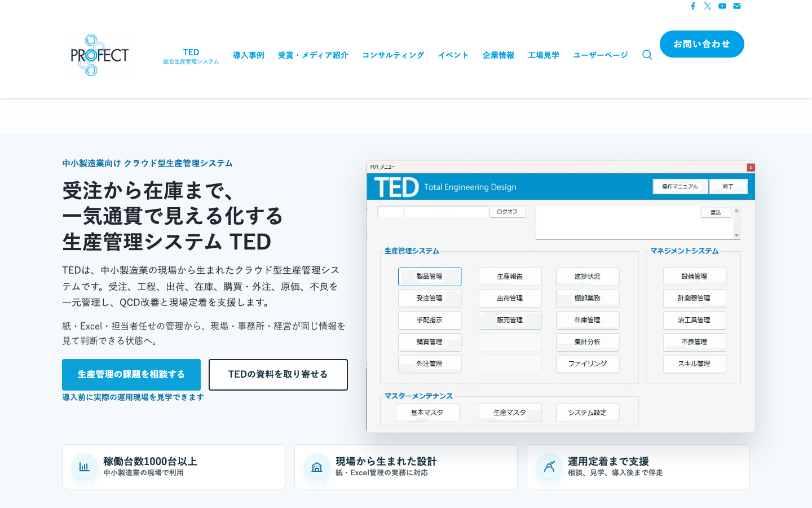Click the 現場から生まれた設計 heading
Image resolution: width=812 pixels, height=508 pixels.
[x=386, y=462]
